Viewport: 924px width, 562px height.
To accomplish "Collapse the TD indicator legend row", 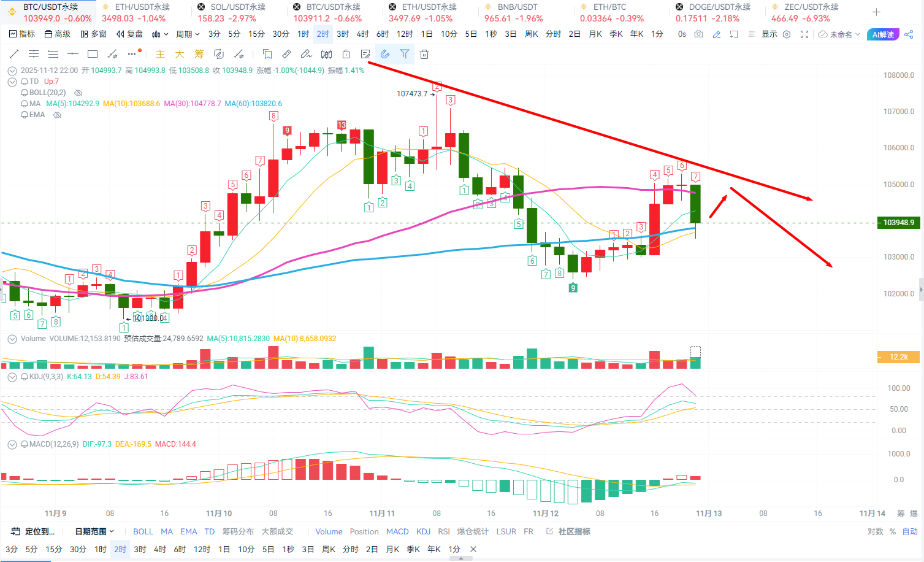I will pyautogui.click(x=12, y=82).
